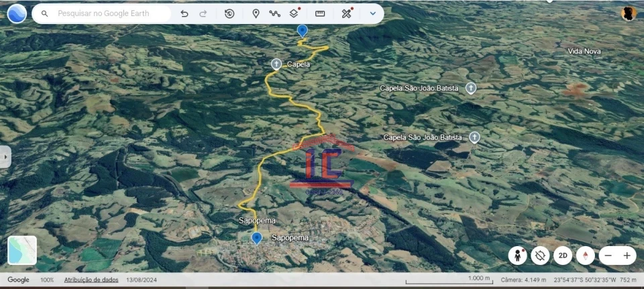Open the map layers options
The height and width of the screenshot is (289, 644).
pyautogui.click(x=294, y=13)
